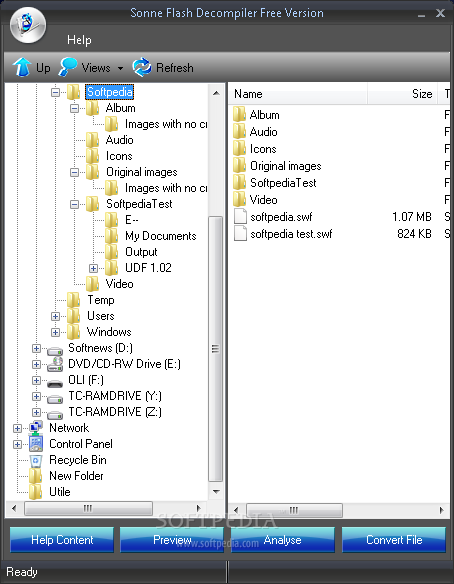
Task: Expand the Windows folder node
Action: (x=55, y=332)
